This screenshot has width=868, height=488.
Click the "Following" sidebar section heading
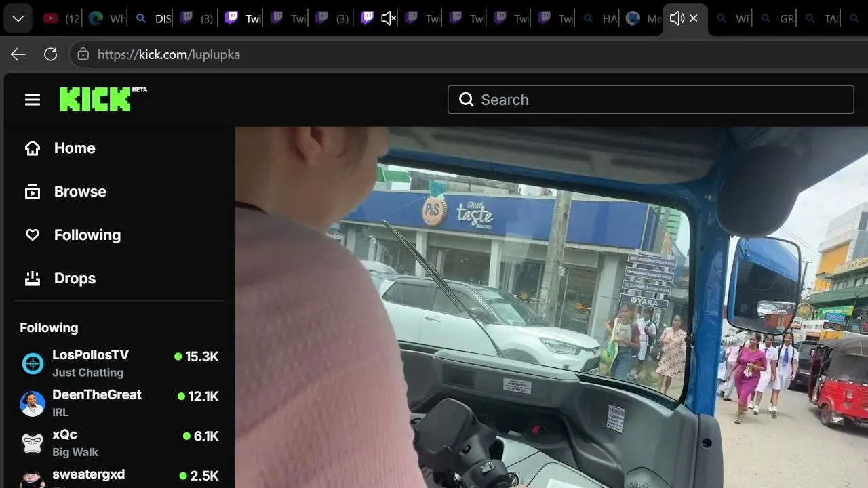pos(49,327)
